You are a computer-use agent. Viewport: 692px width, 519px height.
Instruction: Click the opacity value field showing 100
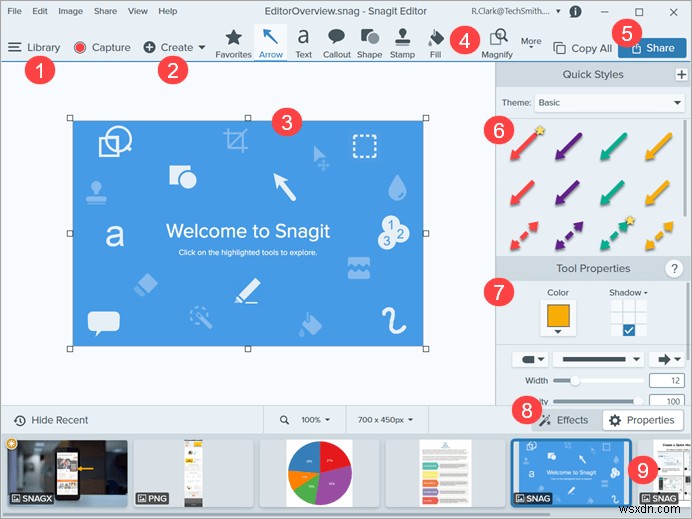(x=666, y=401)
